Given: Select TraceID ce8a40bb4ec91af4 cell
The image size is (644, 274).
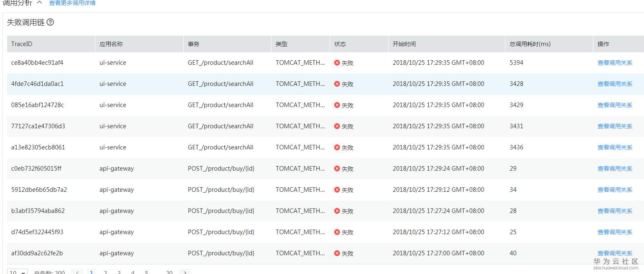Looking at the screenshot, I should [37, 63].
